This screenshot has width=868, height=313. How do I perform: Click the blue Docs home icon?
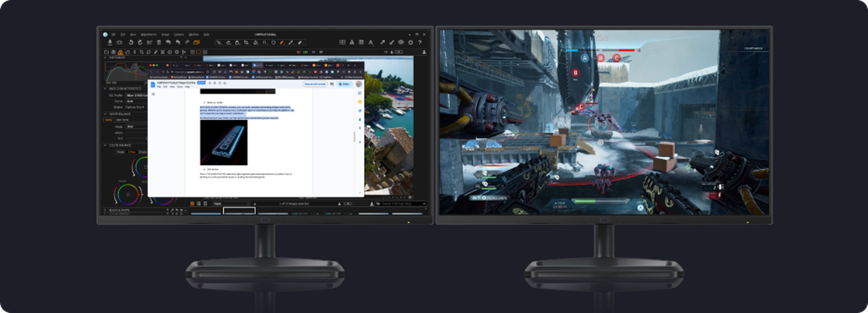click(x=153, y=84)
